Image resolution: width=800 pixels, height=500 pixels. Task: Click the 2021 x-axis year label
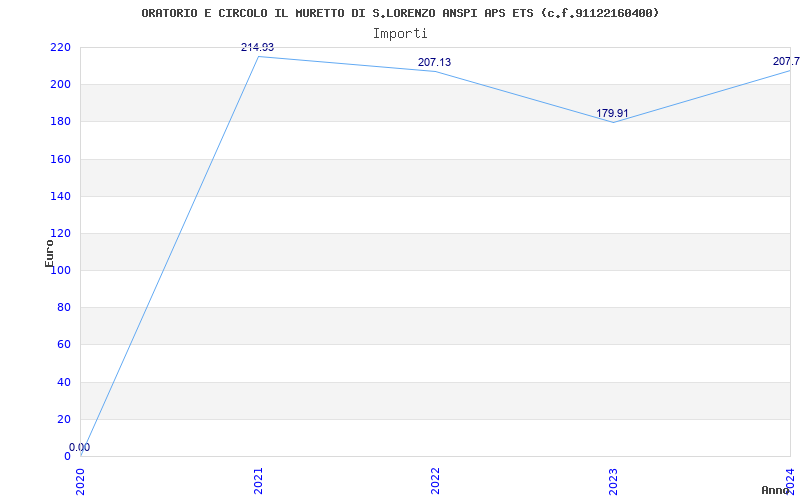click(x=258, y=481)
